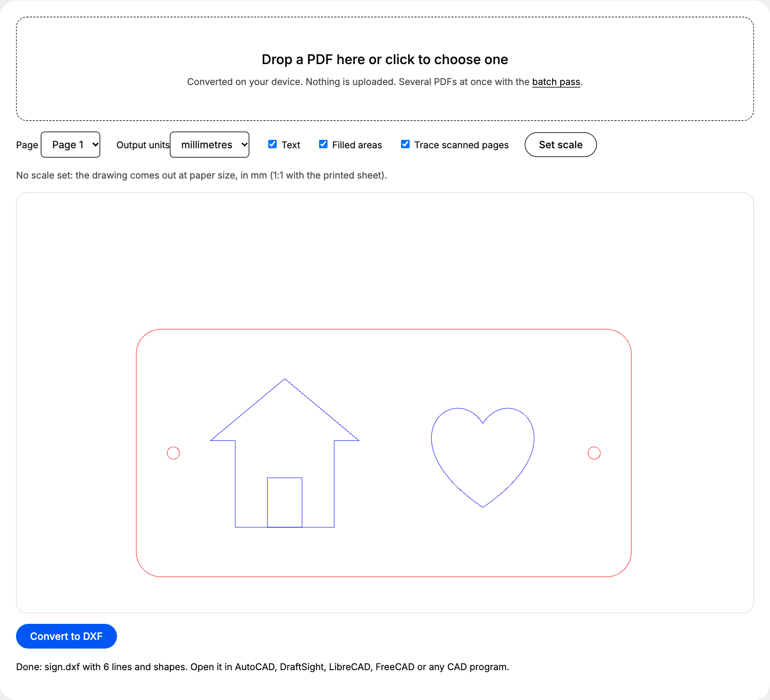Viewport: 770px width, 700px height.
Task: Click the 'No scale set' status text
Action: click(201, 175)
